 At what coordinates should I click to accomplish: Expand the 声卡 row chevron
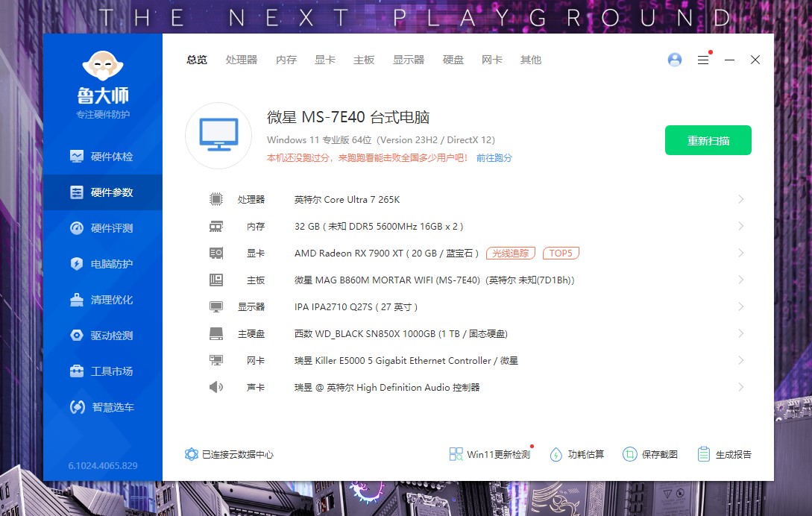[x=740, y=387]
